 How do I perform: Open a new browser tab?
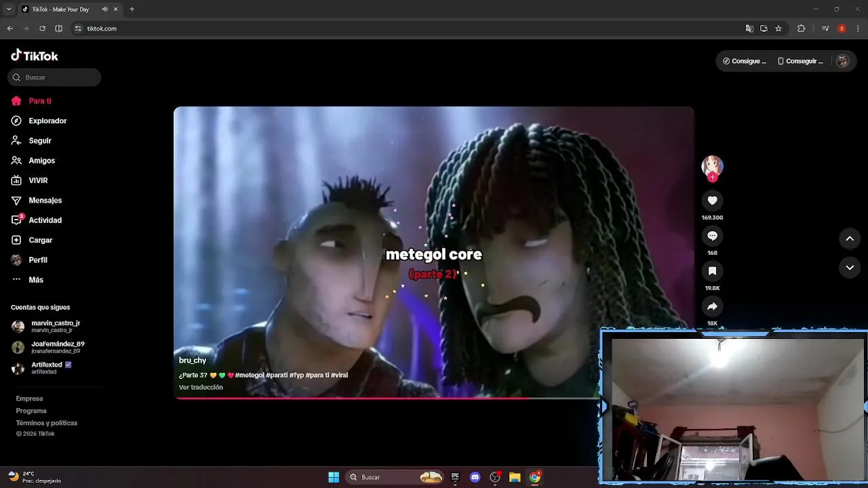click(x=132, y=9)
